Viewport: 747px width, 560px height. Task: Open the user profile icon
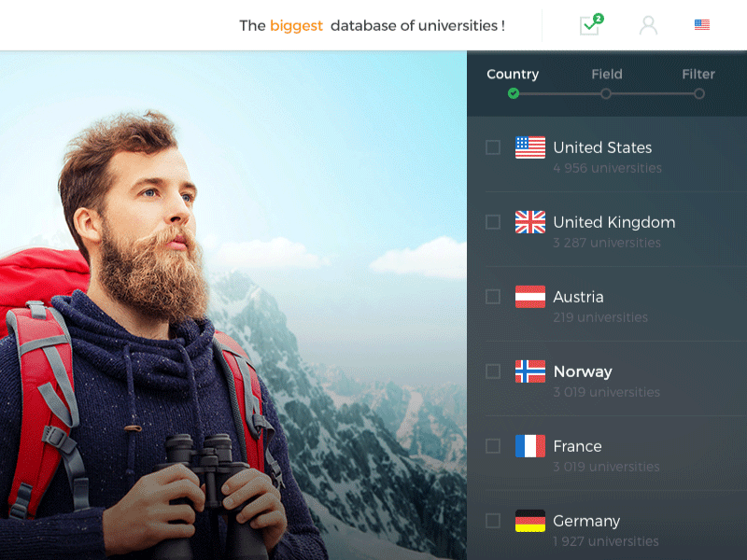coord(649,25)
